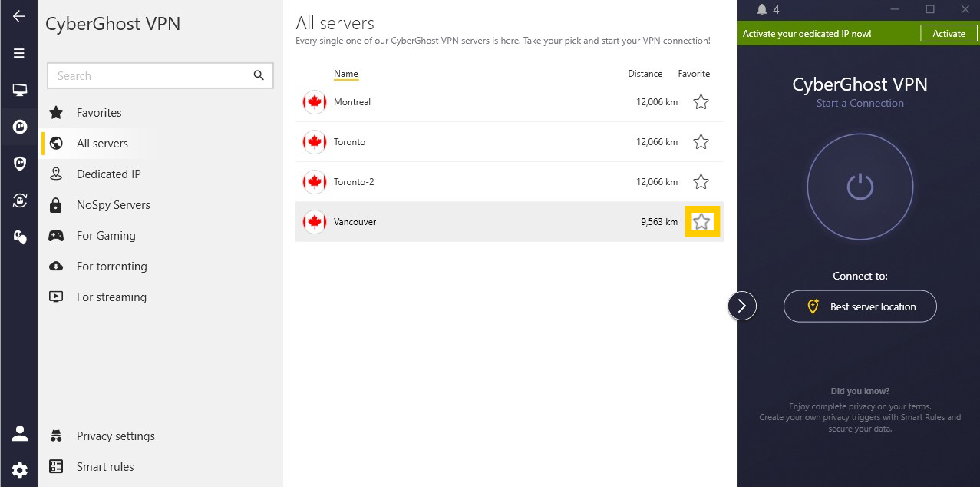Click the power connect button
The width and height of the screenshot is (980, 487).
point(860,187)
